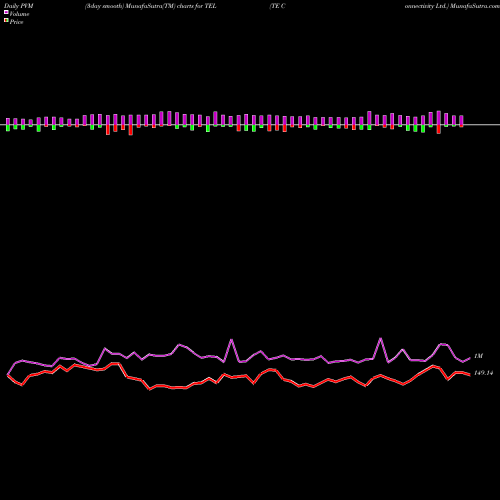Select the Price legend label
The width and height of the screenshot is (500, 500).
coord(16,22)
